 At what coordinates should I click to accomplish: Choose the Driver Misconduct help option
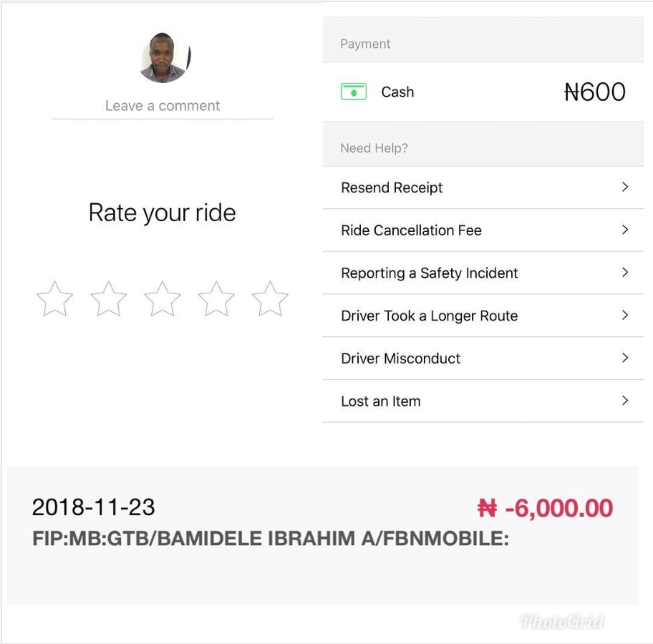(x=401, y=358)
